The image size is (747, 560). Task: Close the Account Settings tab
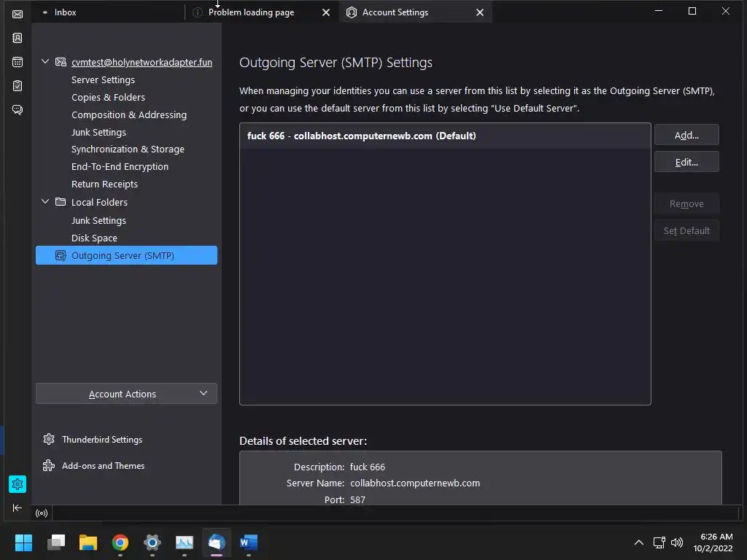point(480,12)
